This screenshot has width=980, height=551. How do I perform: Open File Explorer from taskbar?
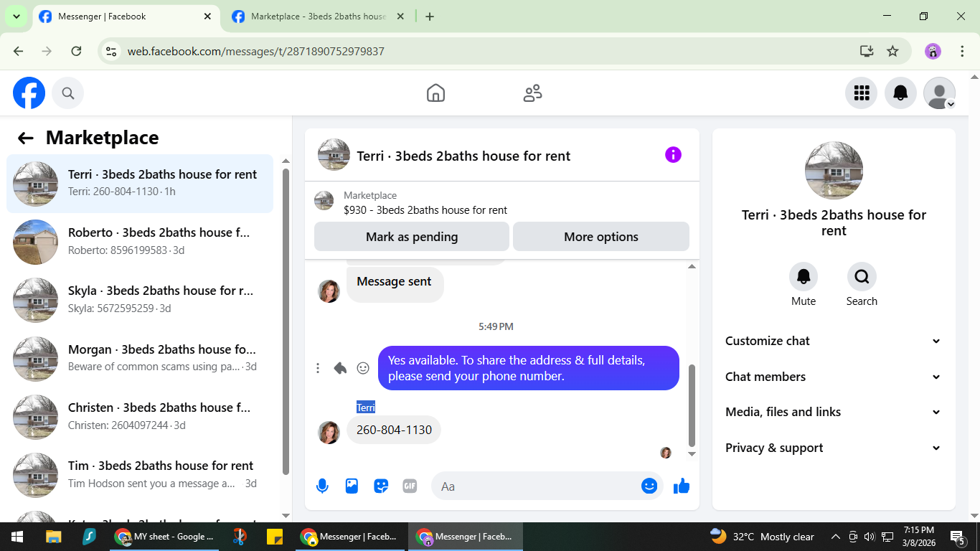pos(54,537)
